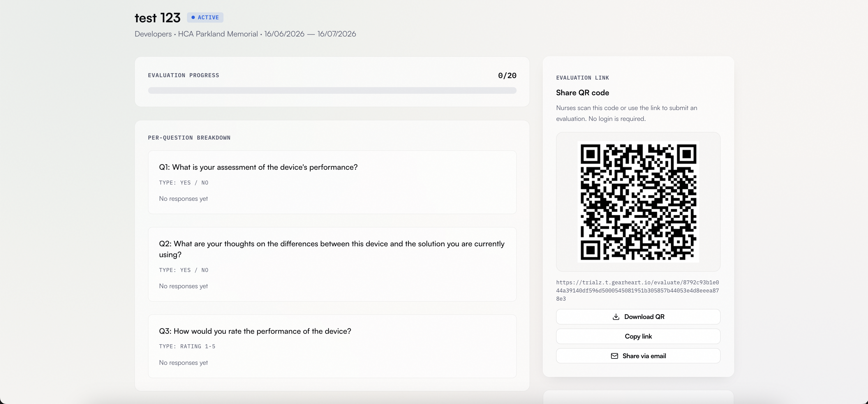This screenshot has width=868, height=404.
Task: Click the 0/20 progress count
Action: [x=507, y=75]
